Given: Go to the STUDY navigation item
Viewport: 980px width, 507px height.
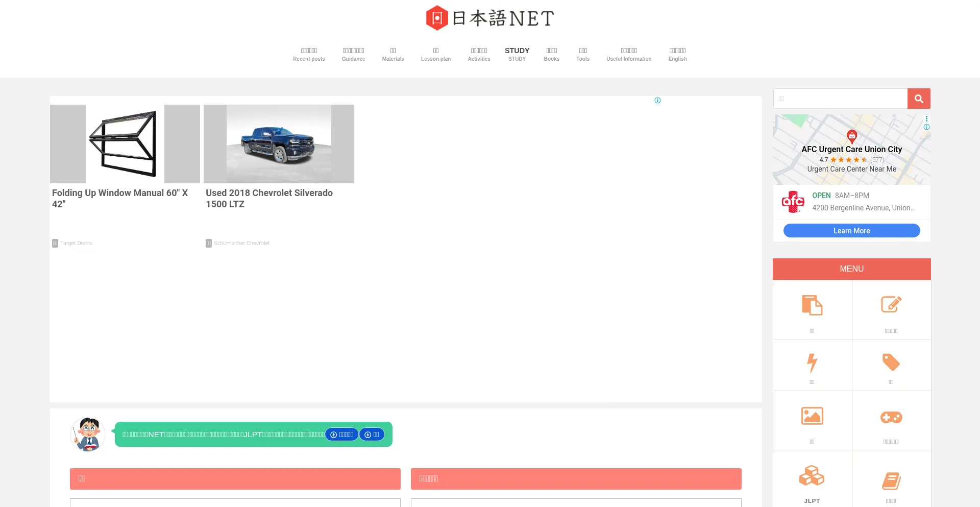Looking at the screenshot, I should point(517,54).
